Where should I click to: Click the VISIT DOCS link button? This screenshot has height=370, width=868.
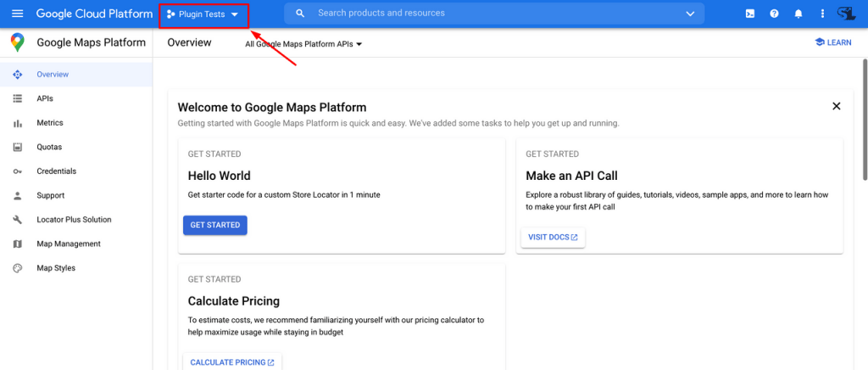coord(553,237)
